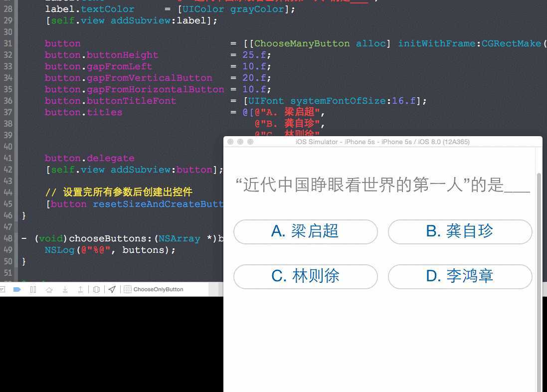Image resolution: width=547 pixels, height=392 pixels.
Task: Click grayColor on line 28
Action: click(257, 9)
